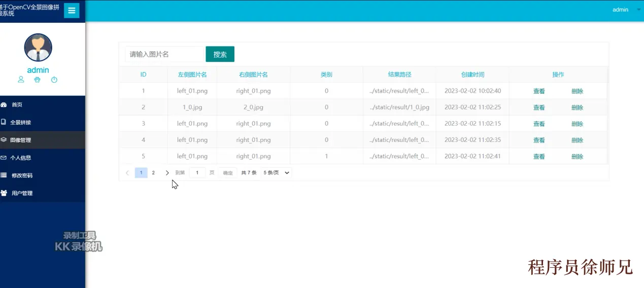Go to next page arrow in pagination
This screenshot has height=288, width=644.
167,173
